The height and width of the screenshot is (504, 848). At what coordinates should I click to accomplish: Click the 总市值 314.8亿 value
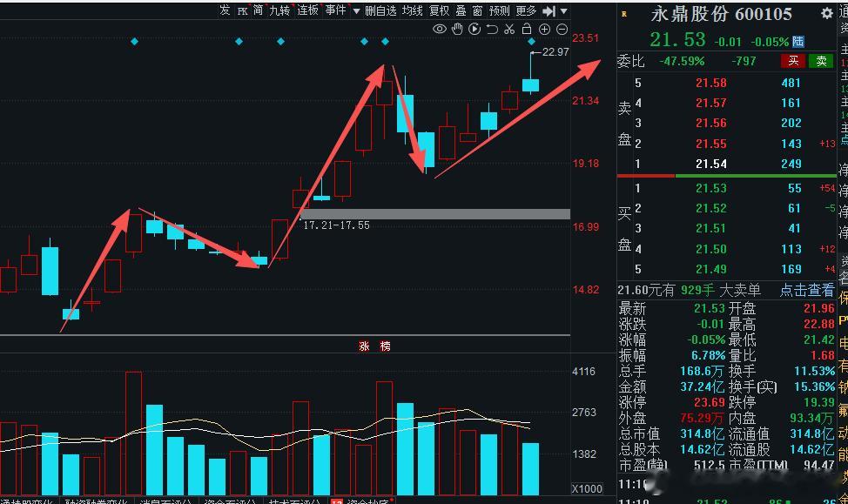702,433
